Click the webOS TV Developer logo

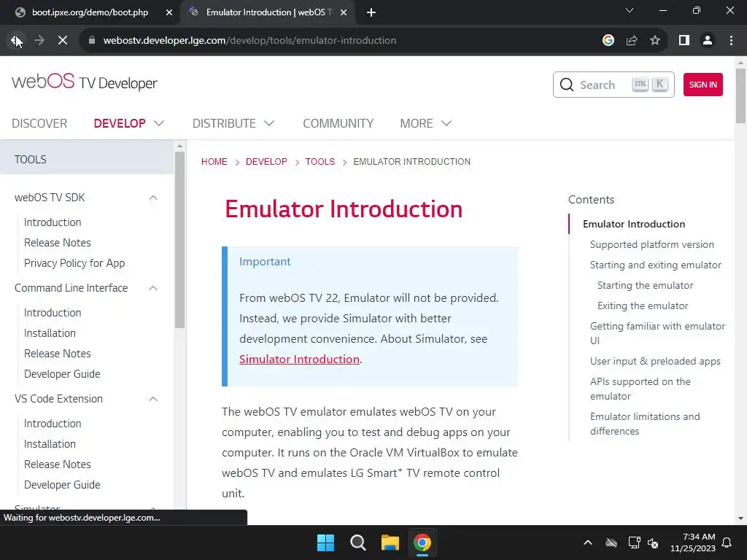click(x=85, y=82)
